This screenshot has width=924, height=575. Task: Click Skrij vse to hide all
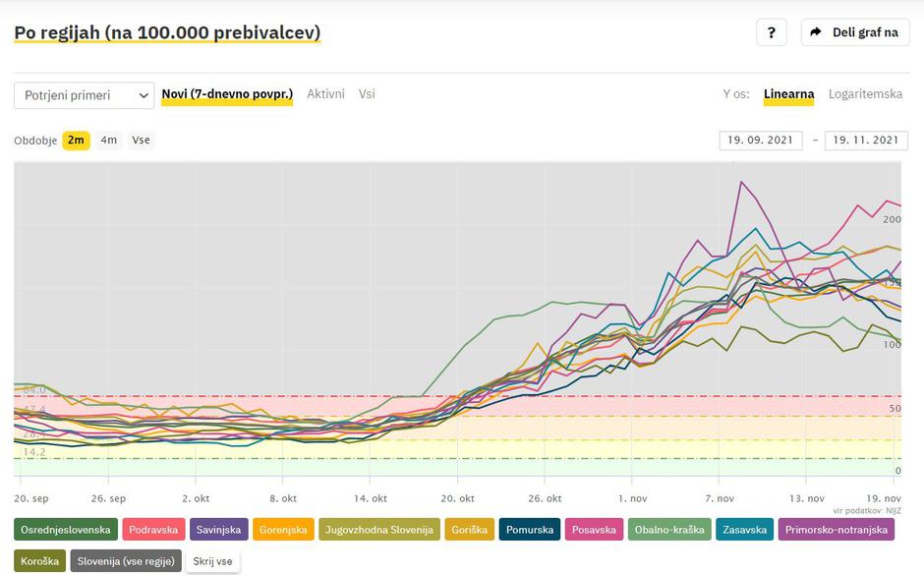(213, 561)
